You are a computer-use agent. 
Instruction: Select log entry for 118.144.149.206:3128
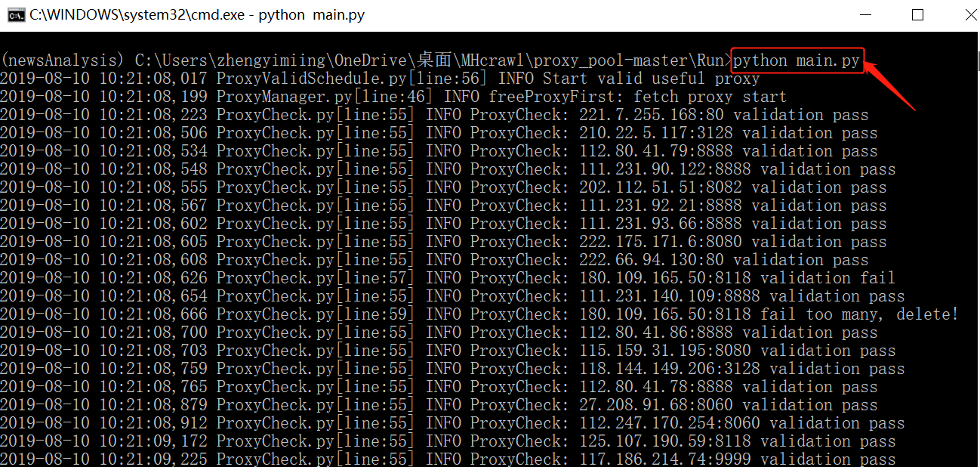[452, 369]
